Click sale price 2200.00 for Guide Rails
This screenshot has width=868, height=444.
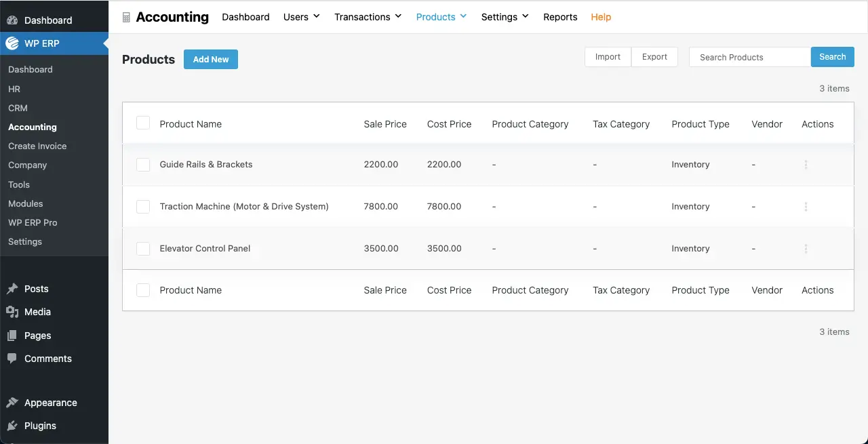point(381,165)
